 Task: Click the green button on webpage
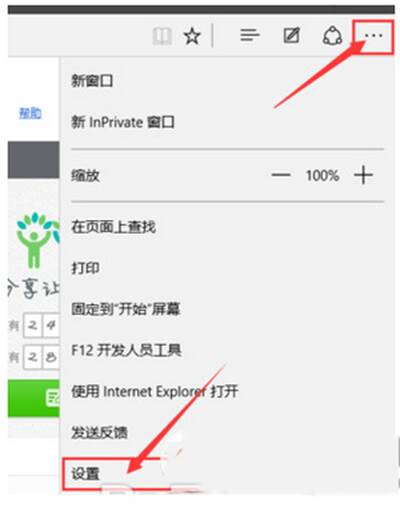[34, 398]
